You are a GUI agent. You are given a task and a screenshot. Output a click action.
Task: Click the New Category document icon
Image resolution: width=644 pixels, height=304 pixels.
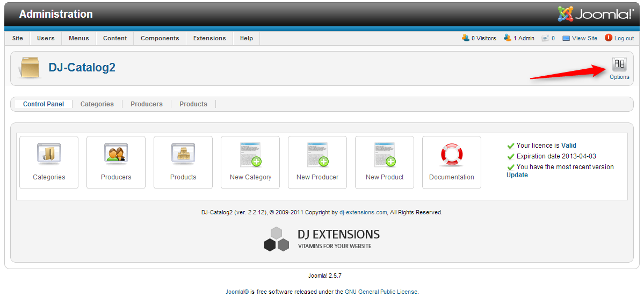(250, 155)
